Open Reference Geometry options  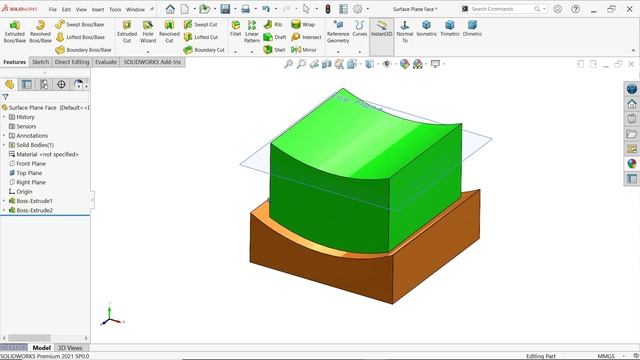[x=338, y=31]
